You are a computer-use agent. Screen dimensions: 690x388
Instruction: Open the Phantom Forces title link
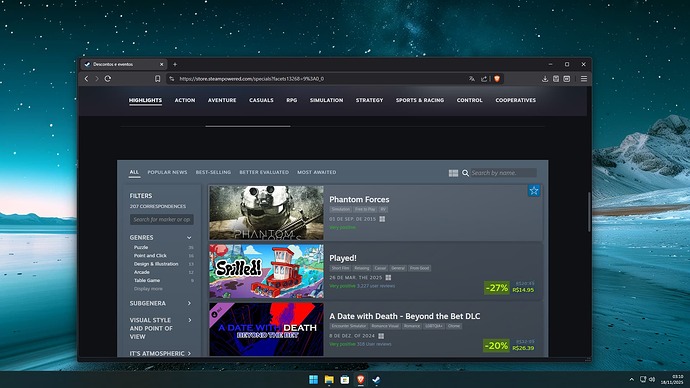pos(359,199)
